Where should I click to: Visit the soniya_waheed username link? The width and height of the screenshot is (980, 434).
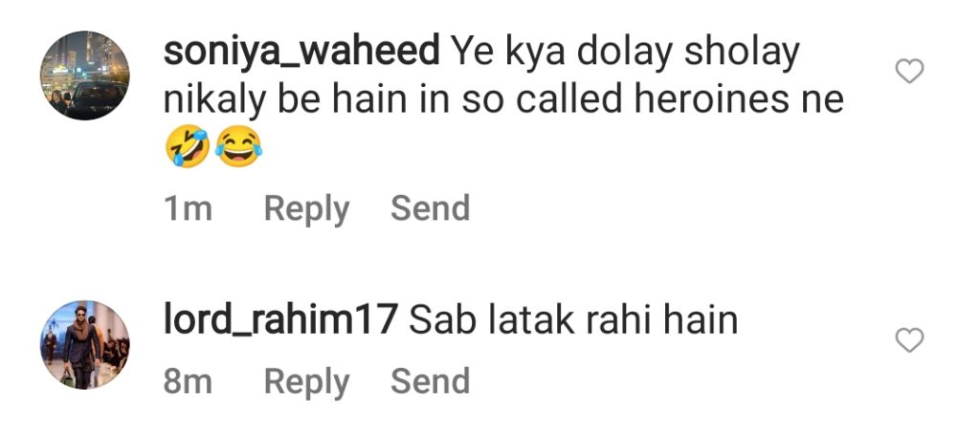point(301,54)
